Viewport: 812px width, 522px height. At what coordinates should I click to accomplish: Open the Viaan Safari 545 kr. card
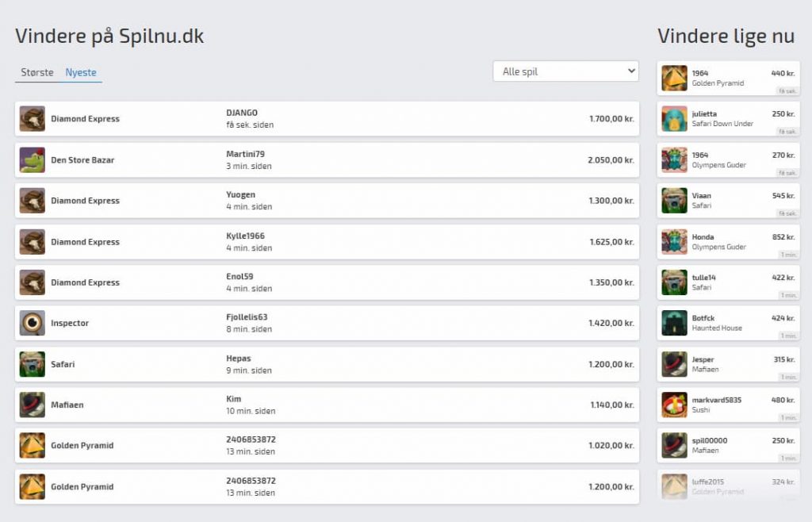[728, 201]
